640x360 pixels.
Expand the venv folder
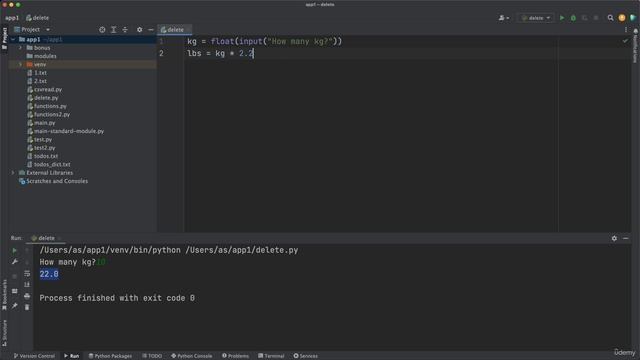click(x=20, y=64)
